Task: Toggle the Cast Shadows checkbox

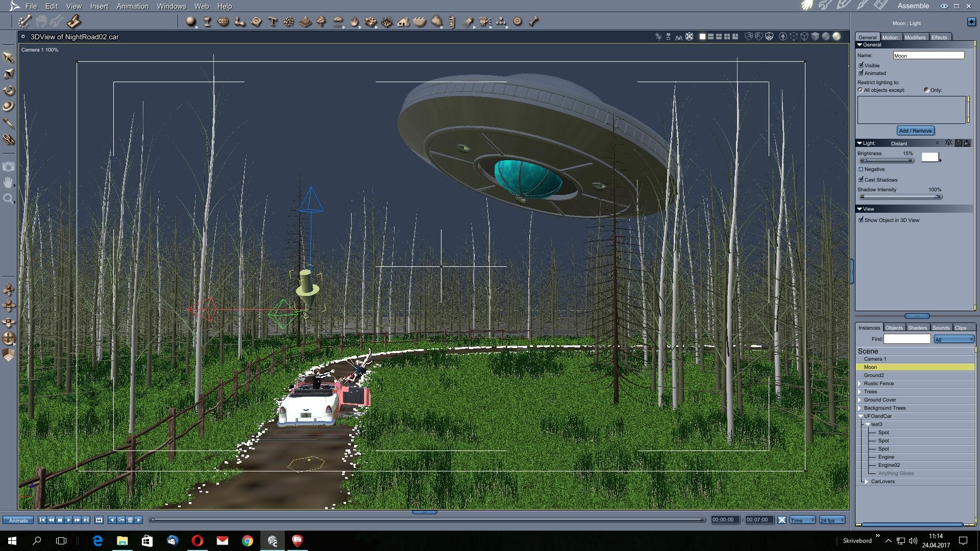Action: (x=861, y=180)
